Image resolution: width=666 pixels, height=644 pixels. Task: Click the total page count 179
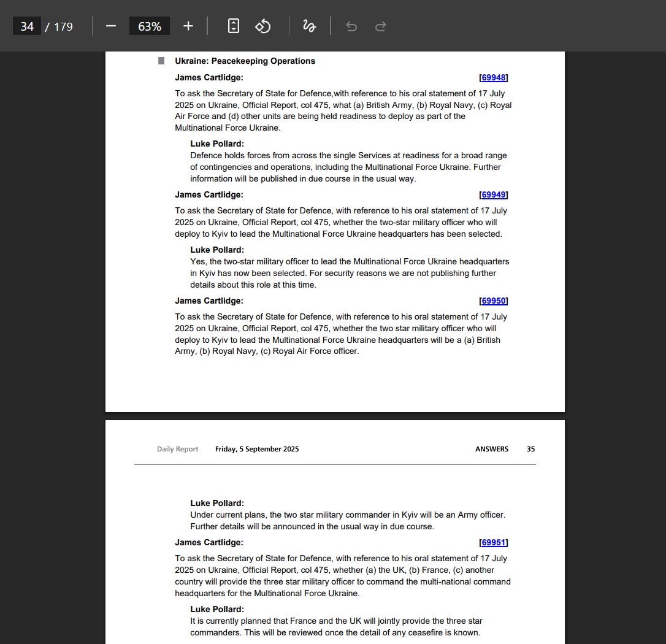coord(63,26)
